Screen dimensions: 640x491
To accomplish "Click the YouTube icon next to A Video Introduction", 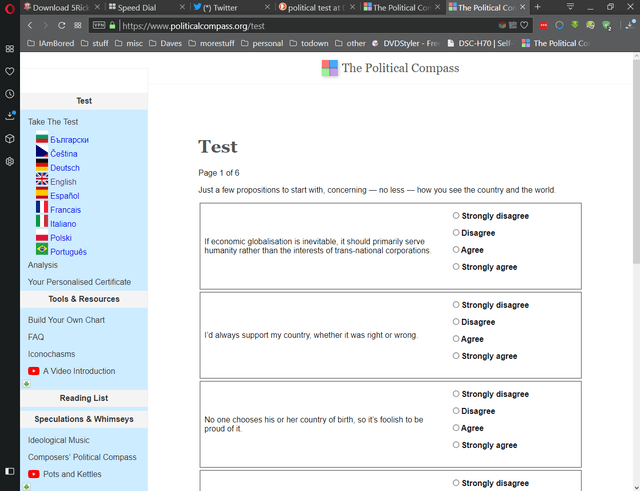I will pyautogui.click(x=33, y=371).
